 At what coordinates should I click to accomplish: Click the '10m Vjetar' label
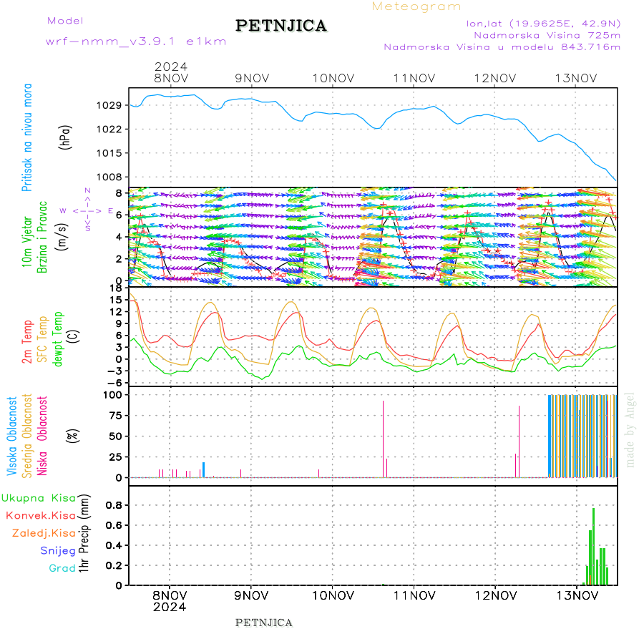click(x=26, y=242)
